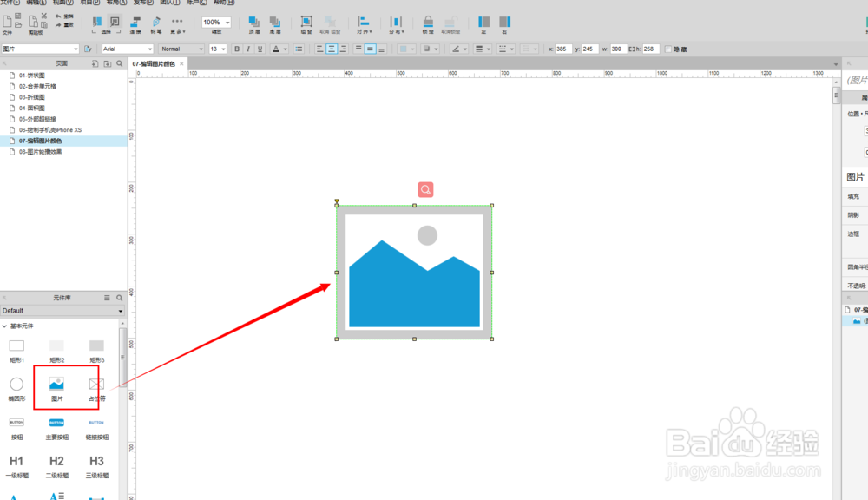The image size is (868, 500).
Task: Activate the intersected selection mode
Action: tap(97, 22)
